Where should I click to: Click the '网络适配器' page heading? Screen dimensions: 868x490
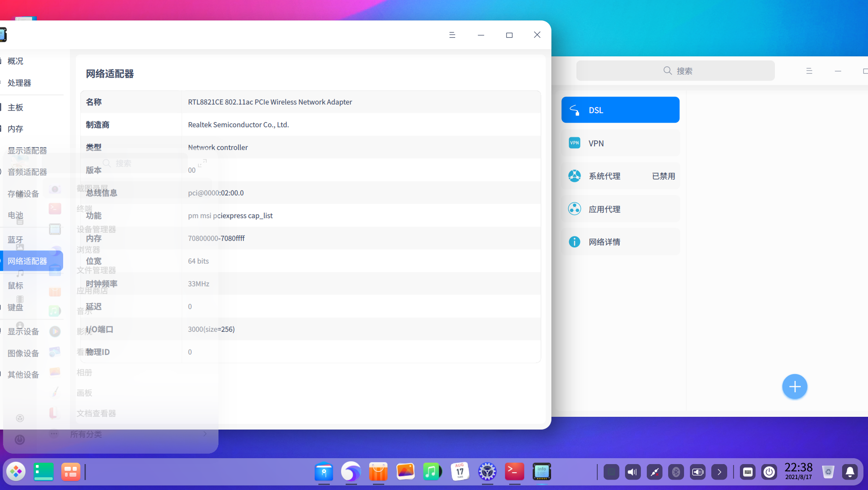110,74
